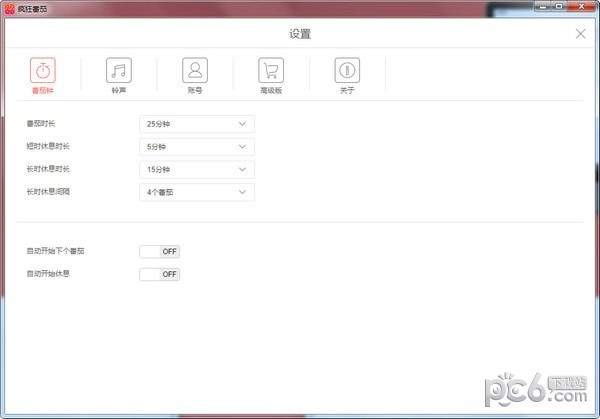This screenshot has width=600, height=419.
Task: Enable the 自动开始休息 switch
Action: click(x=160, y=273)
